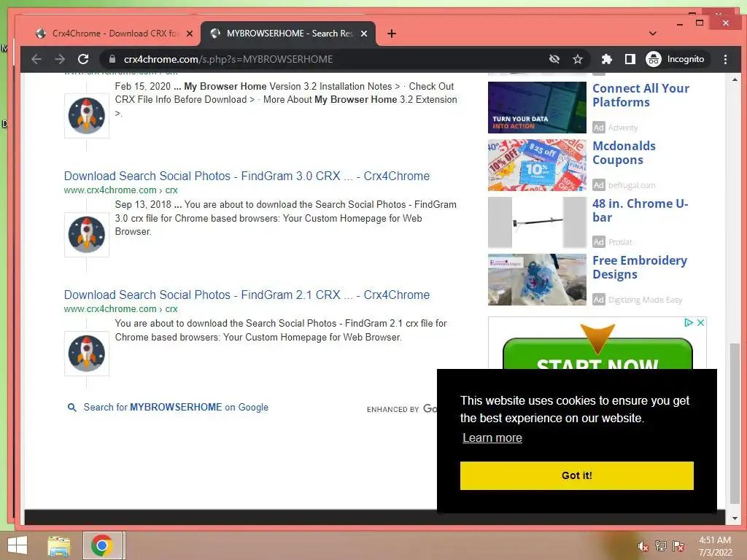Screen dimensions: 747x560
Task: Go back to the previous page
Action: pyautogui.click(x=36, y=59)
